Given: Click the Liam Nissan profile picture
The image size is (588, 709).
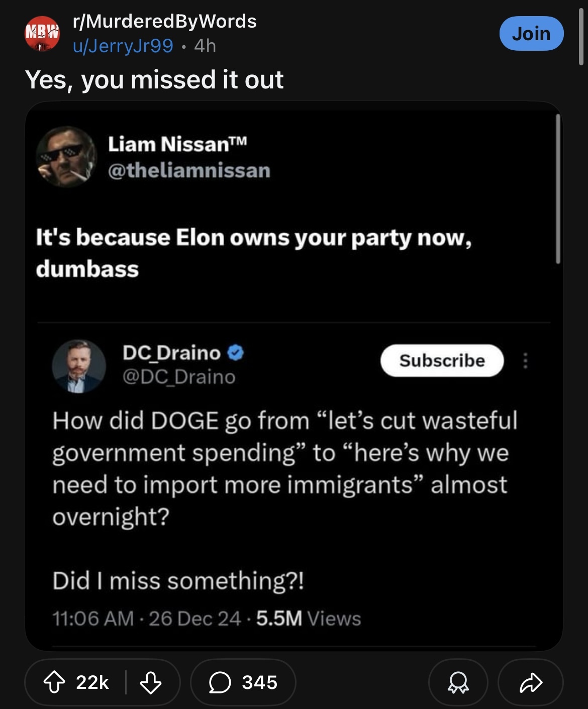Looking at the screenshot, I should click(x=66, y=157).
